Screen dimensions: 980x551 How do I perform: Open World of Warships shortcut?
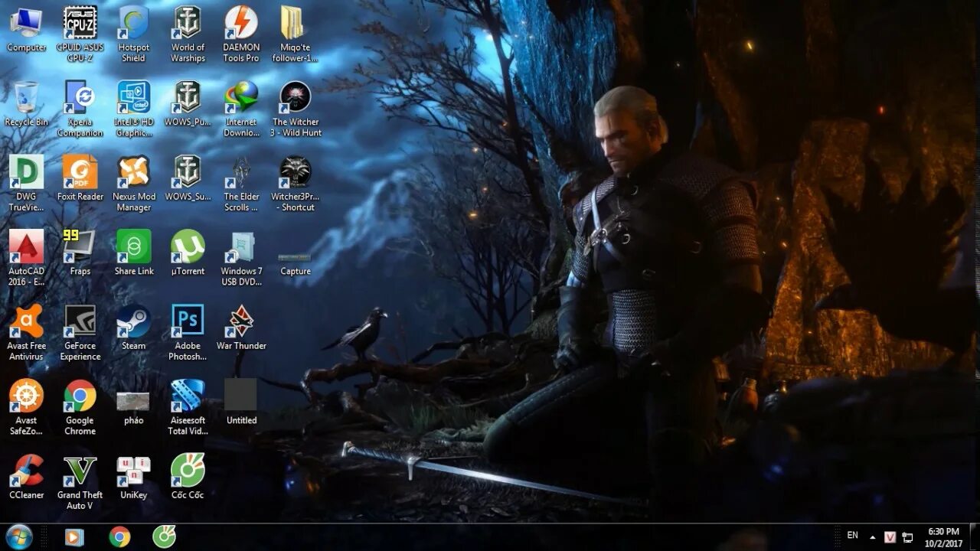point(188,34)
